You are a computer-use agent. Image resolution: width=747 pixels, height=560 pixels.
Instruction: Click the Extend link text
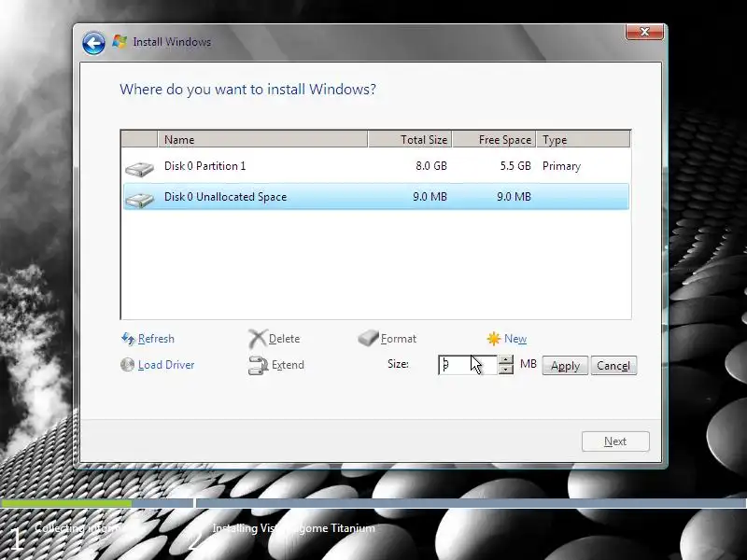tap(288, 365)
